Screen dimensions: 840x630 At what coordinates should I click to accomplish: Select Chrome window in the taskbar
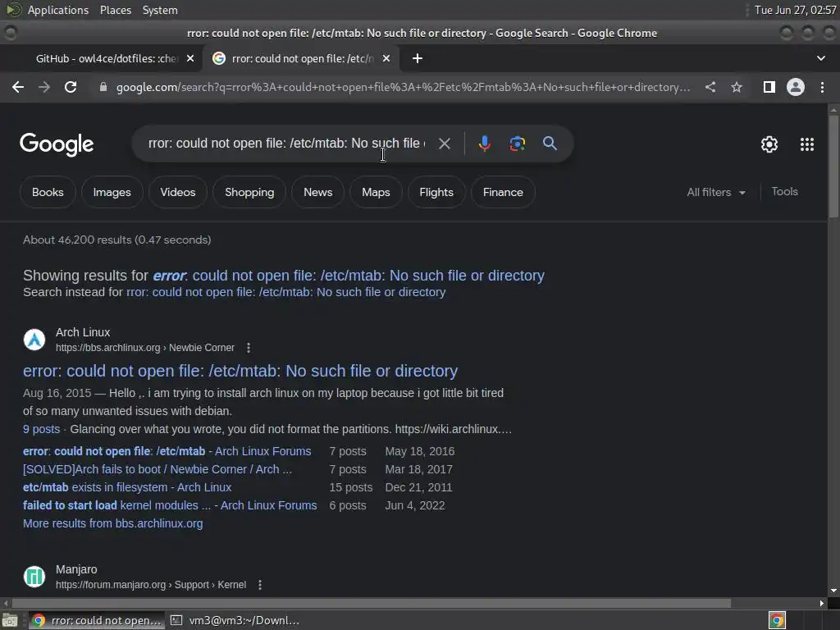point(97,620)
